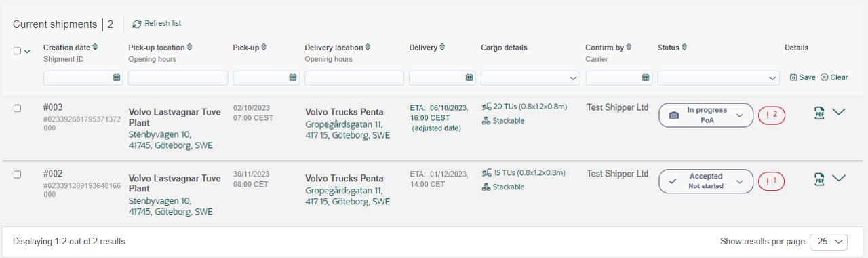Tick checkbox for shipment #002
Image resolution: width=868 pixels, height=258 pixels.
pyautogui.click(x=18, y=174)
